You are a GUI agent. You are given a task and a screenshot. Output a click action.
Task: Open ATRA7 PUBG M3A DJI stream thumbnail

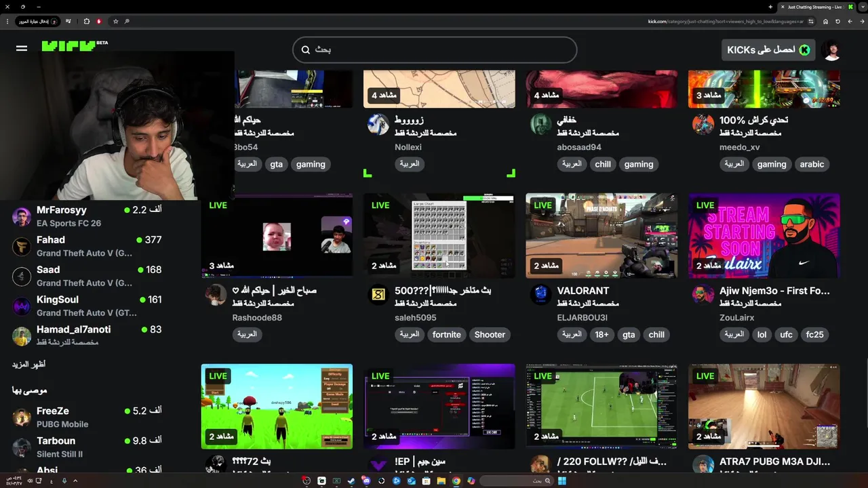(x=764, y=407)
